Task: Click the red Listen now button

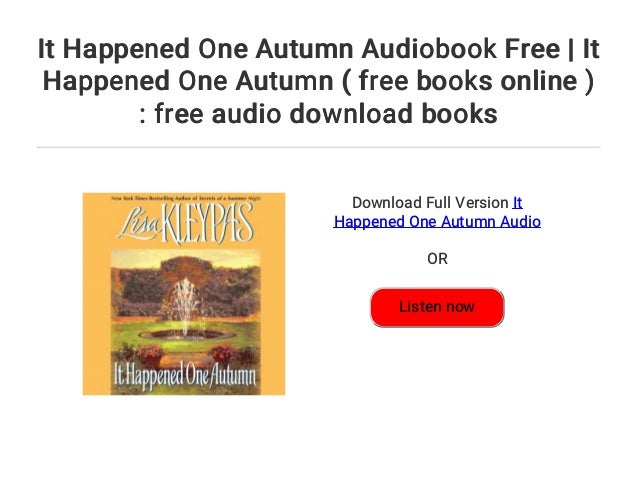Action: [x=437, y=307]
